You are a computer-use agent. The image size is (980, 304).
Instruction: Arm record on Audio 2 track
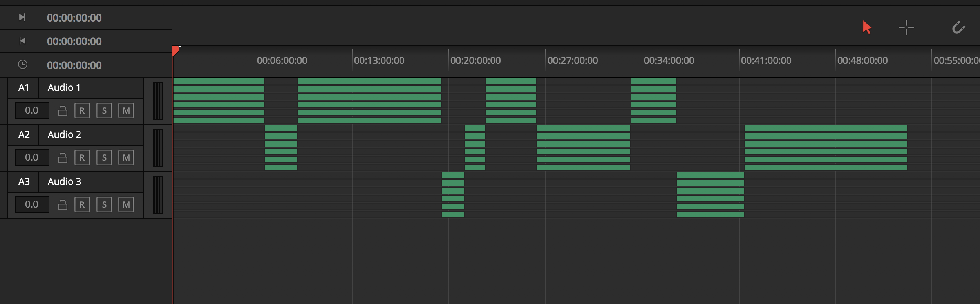82,157
